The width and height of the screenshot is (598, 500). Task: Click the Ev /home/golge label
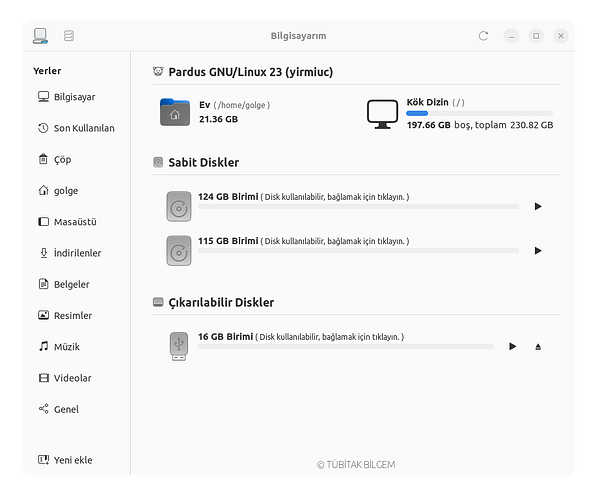(235, 105)
